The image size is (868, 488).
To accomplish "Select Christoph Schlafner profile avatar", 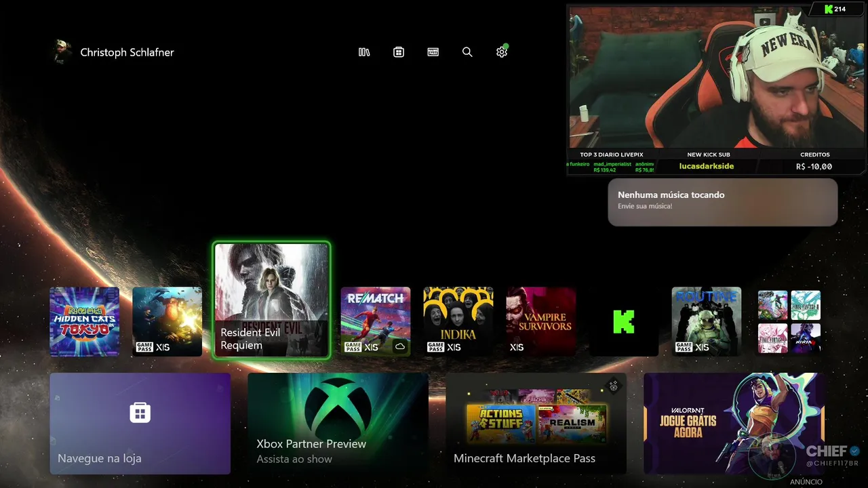I will (62, 52).
